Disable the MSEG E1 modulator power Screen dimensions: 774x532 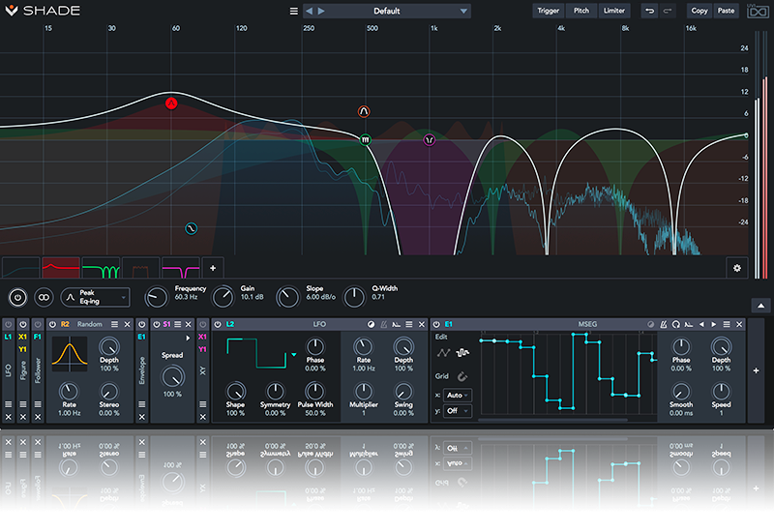click(437, 324)
